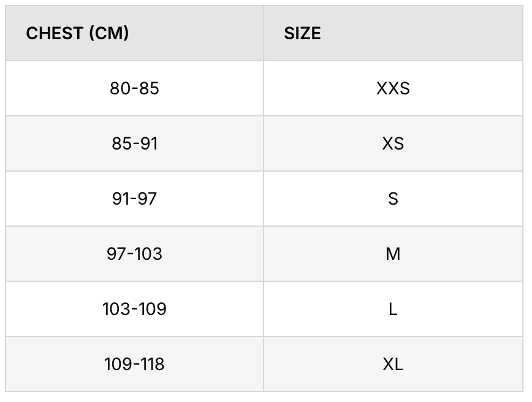Pick the row containing size XS
This screenshot has height=402, width=532.
pyautogui.click(x=264, y=144)
